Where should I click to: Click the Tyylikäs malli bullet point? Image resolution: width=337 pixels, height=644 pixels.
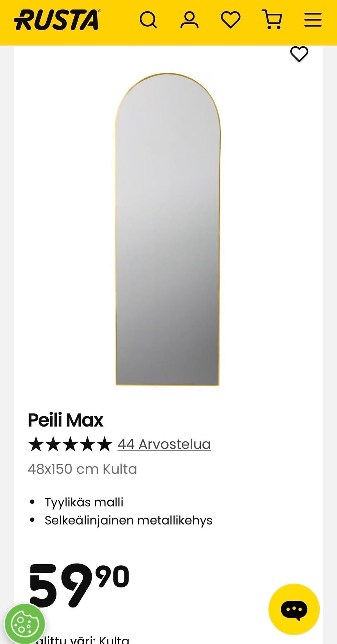click(x=84, y=502)
